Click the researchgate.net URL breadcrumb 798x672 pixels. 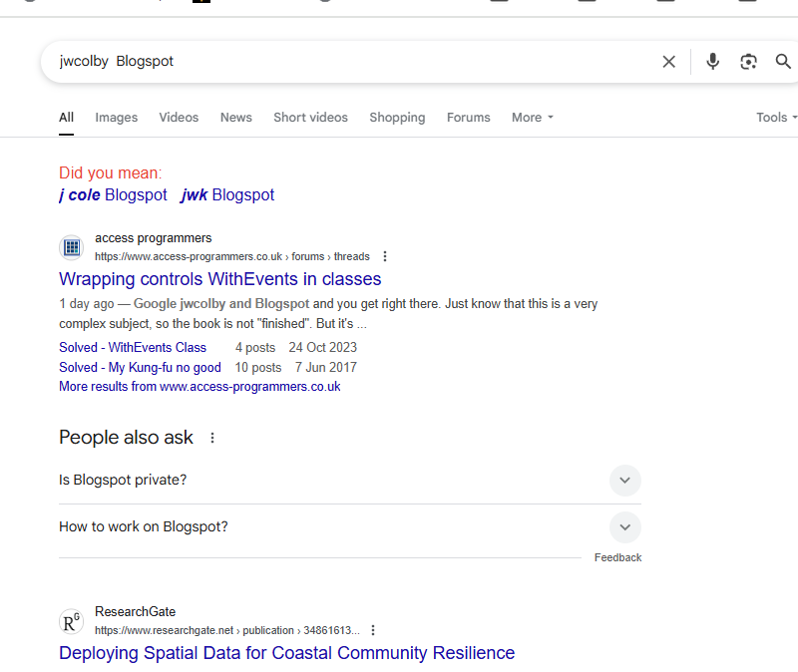227,630
